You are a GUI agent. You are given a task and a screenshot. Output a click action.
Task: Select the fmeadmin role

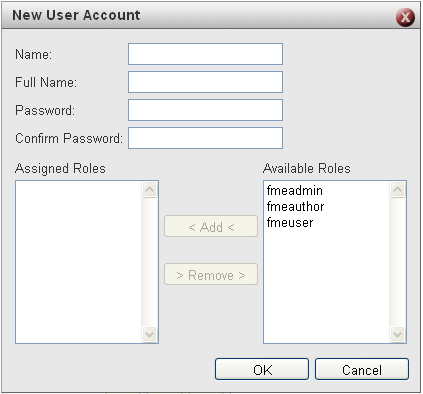295,191
